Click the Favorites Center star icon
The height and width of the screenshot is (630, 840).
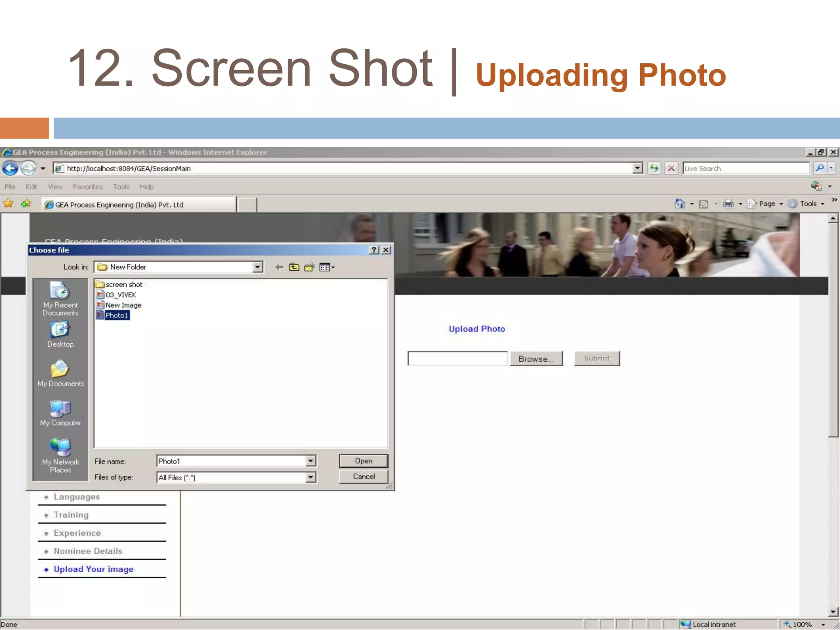(x=9, y=203)
